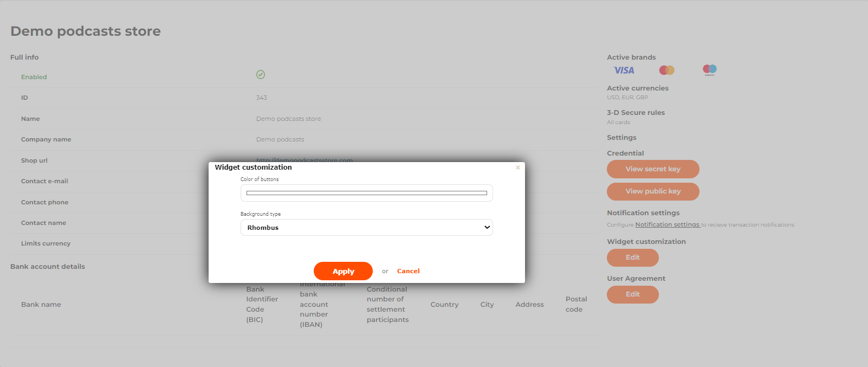Open the Notification settings link
The height and width of the screenshot is (367, 868).
click(668, 225)
